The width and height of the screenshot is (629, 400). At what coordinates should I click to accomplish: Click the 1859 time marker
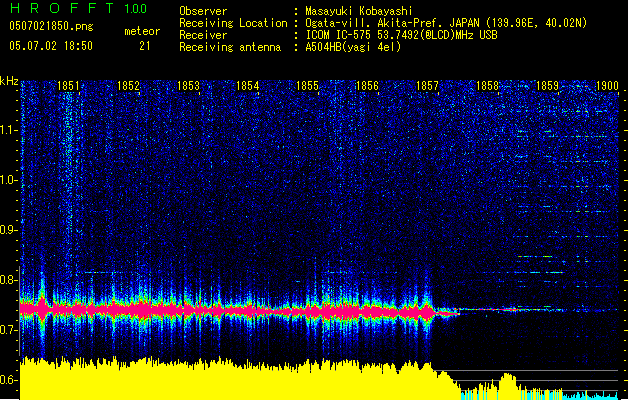(547, 86)
